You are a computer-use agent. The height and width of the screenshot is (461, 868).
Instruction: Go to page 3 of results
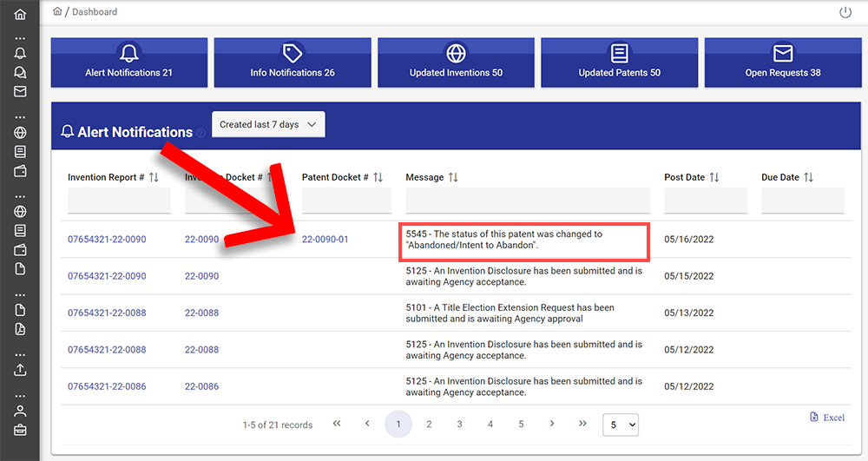click(x=459, y=424)
